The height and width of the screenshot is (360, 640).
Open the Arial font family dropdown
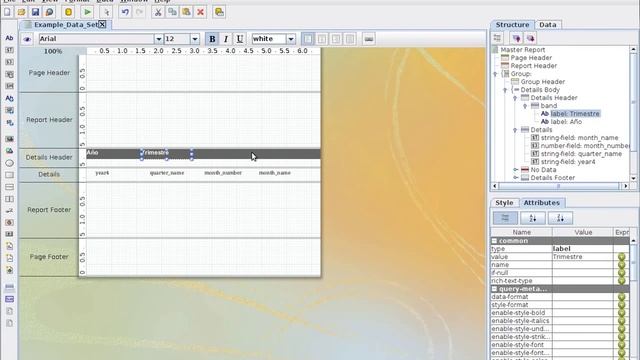pos(159,39)
